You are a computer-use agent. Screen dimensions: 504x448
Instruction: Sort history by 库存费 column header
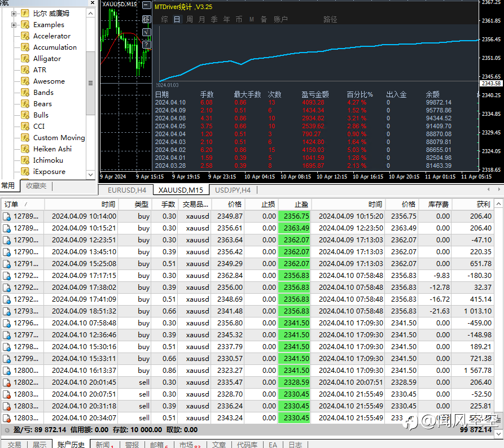(436, 205)
